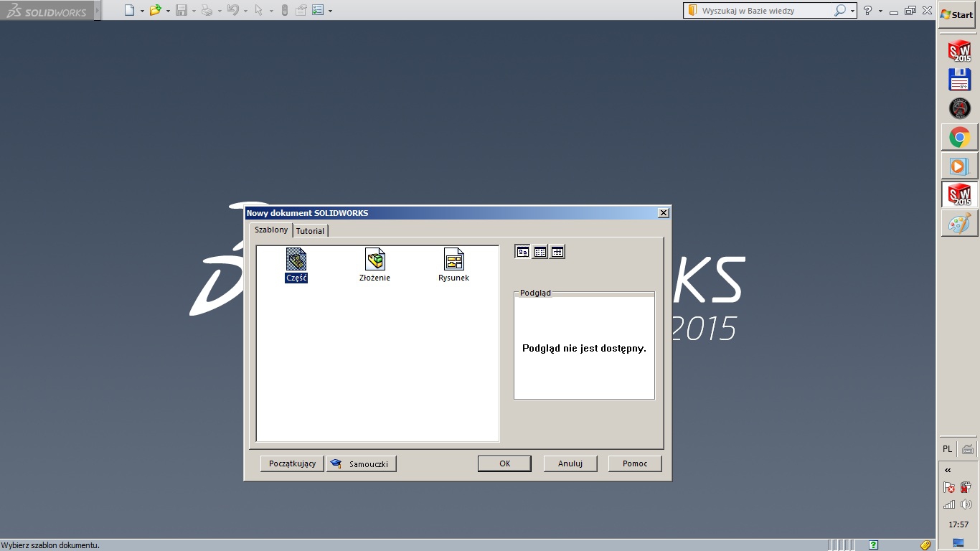Click the Save floppy disk toolbar icon
Screen dimensions: 980x551
pyautogui.click(x=182, y=10)
